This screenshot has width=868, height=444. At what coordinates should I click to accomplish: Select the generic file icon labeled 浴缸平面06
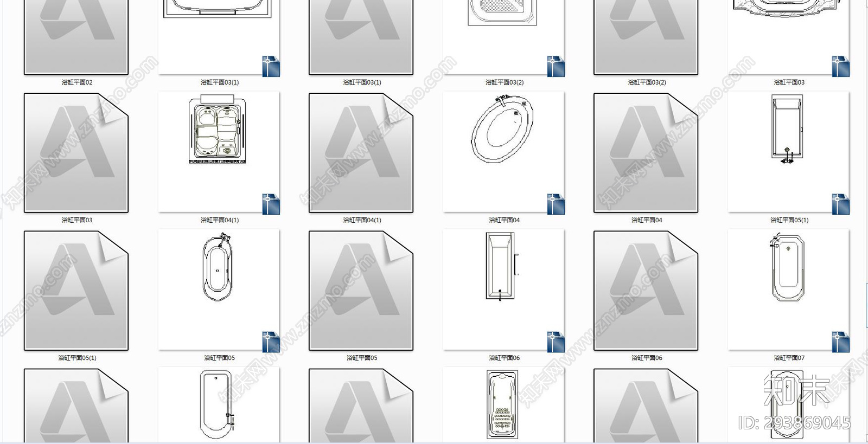pos(646,291)
